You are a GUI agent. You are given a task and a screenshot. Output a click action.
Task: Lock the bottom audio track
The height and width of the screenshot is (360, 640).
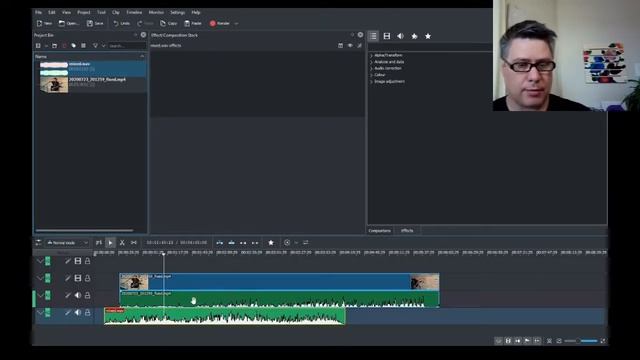pos(87,313)
